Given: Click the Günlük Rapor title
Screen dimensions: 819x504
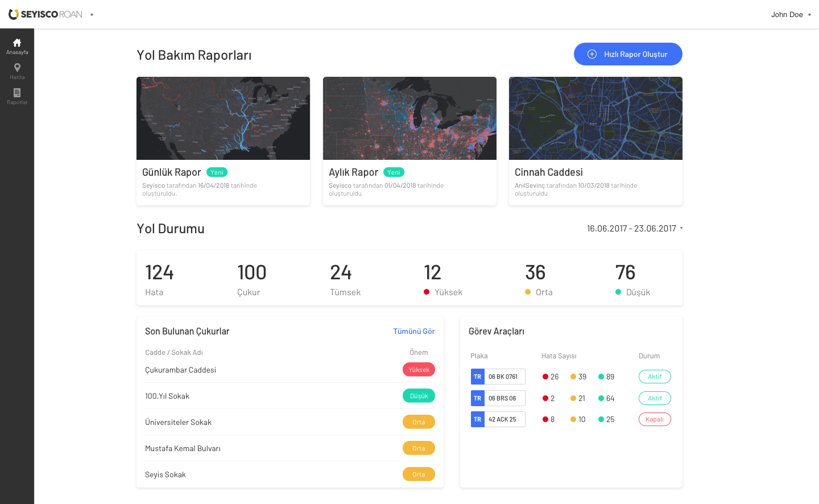Looking at the screenshot, I should tap(171, 172).
